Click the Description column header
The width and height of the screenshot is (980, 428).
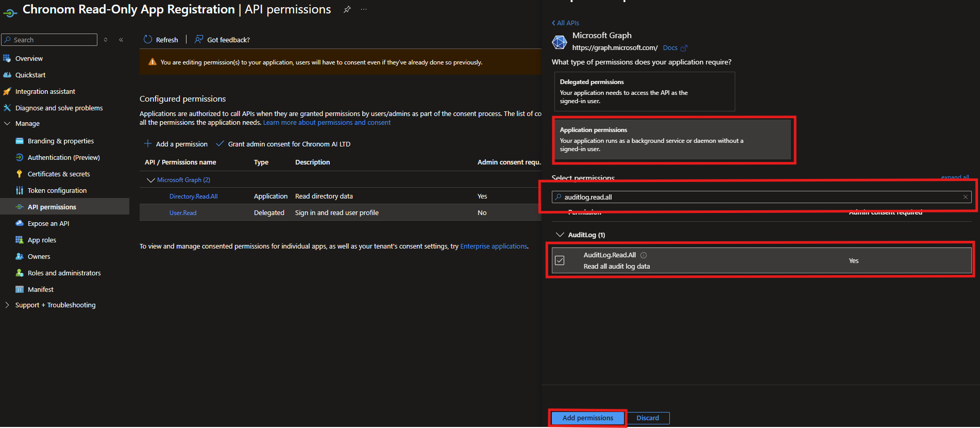click(x=313, y=162)
